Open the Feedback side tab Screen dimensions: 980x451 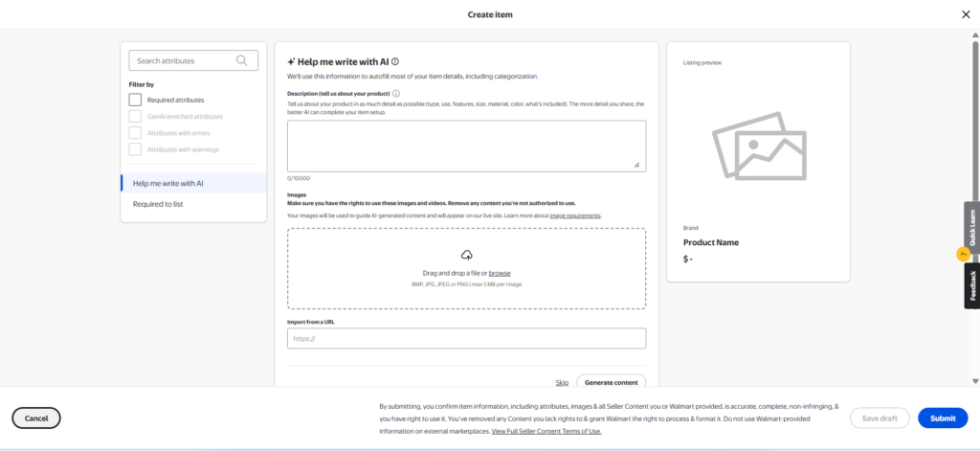click(972, 286)
